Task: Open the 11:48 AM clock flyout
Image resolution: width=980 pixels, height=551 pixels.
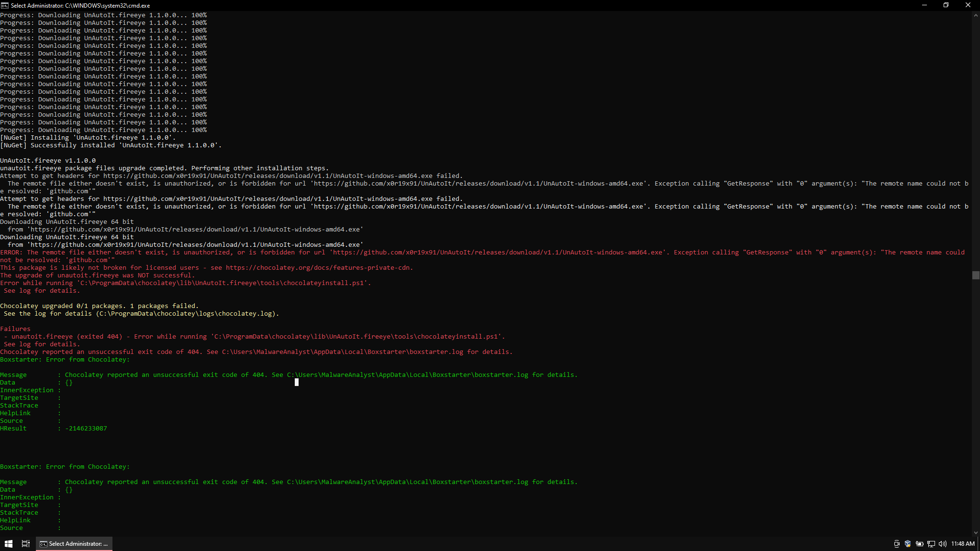Action: point(963,544)
